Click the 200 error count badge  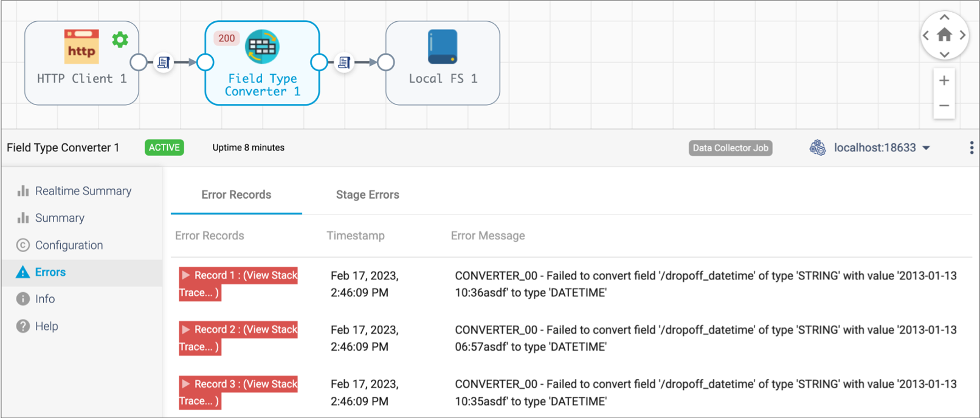[226, 38]
